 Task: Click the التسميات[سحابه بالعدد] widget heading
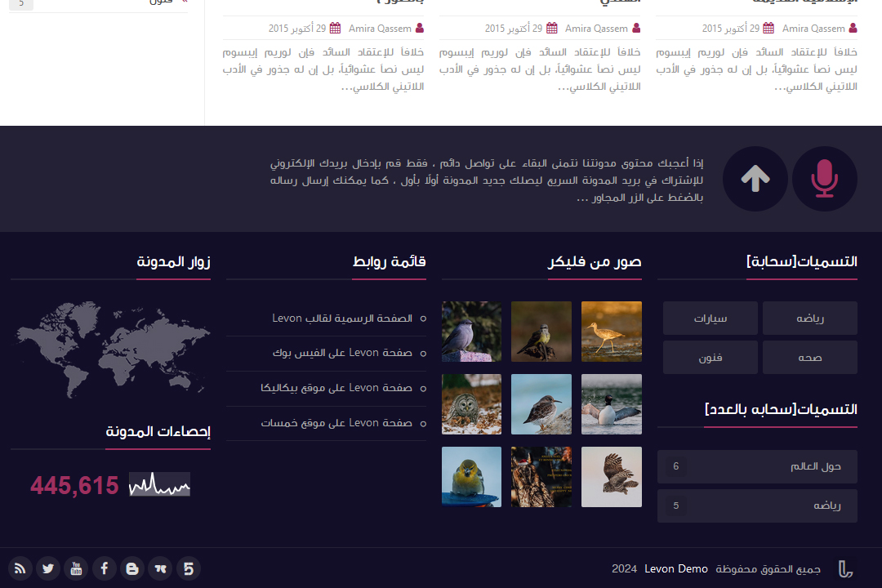781,410
